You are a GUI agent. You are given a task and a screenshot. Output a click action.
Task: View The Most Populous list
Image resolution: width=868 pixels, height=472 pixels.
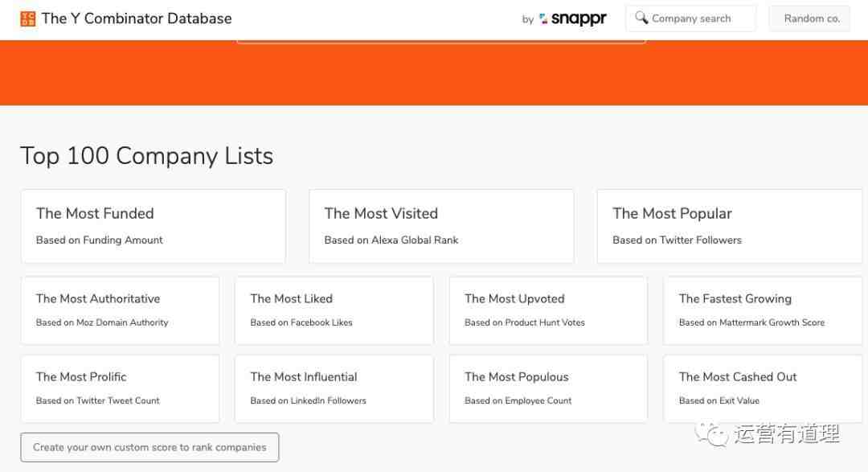point(548,388)
